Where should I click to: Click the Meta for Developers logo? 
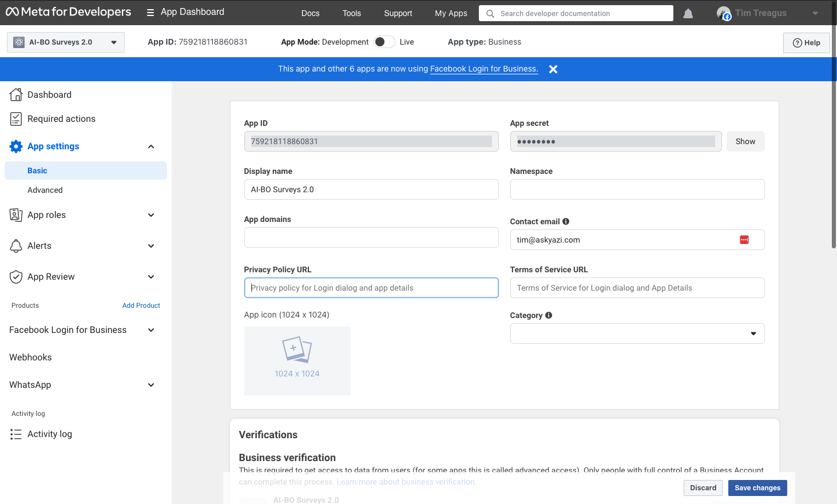(68, 12)
